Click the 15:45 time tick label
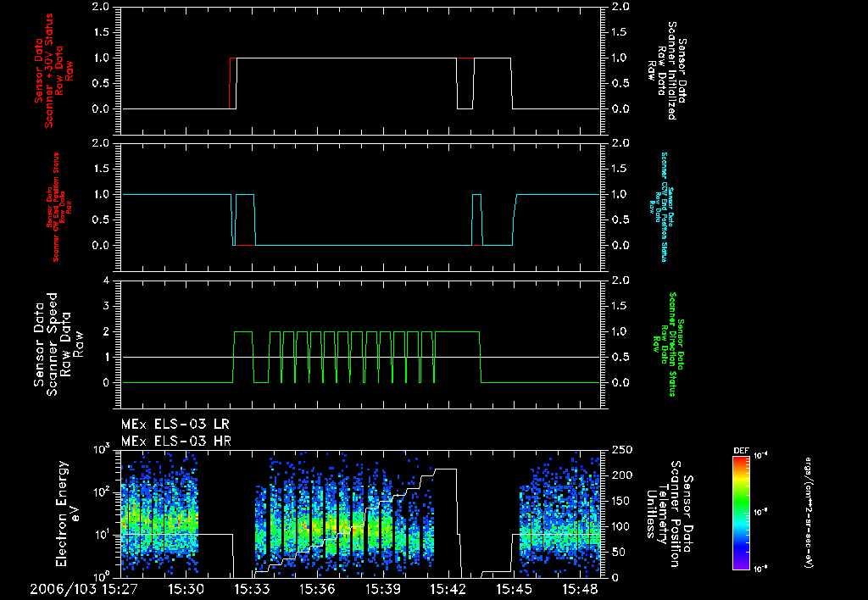This screenshot has width=868, height=600. coord(514,589)
